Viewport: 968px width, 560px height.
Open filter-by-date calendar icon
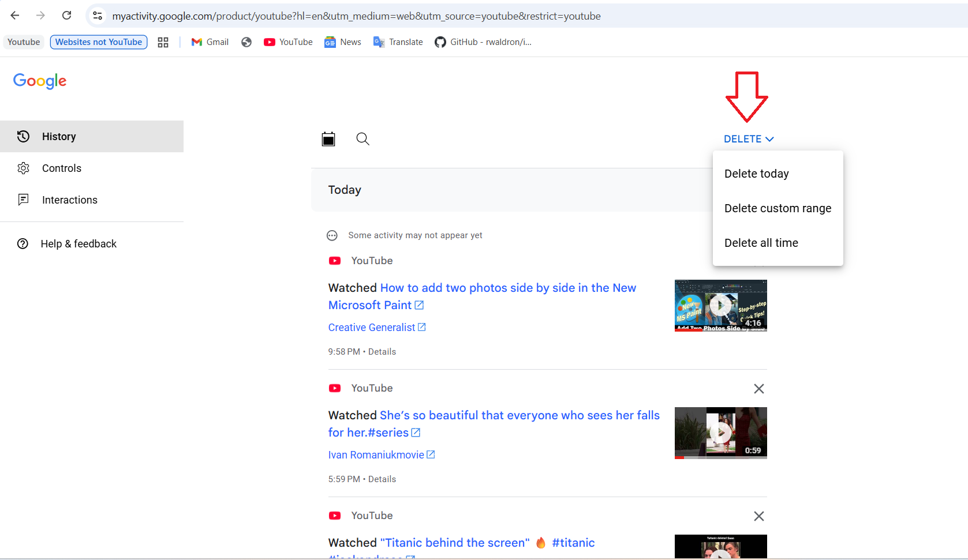click(328, 138)
